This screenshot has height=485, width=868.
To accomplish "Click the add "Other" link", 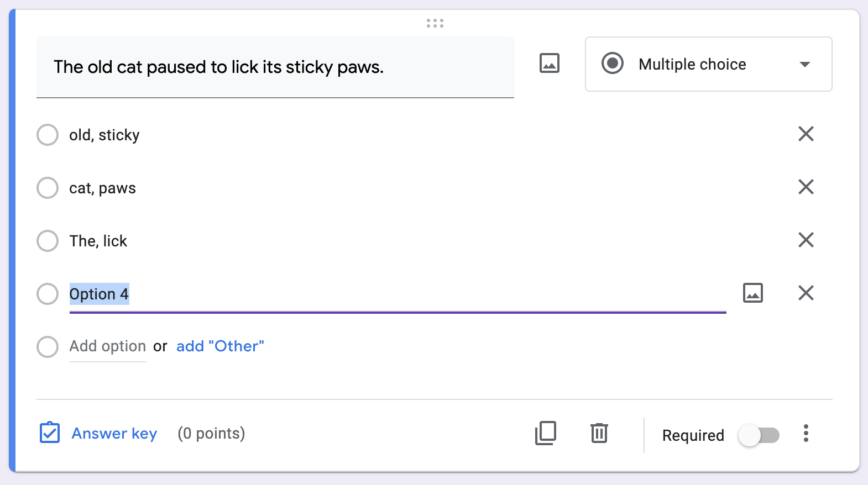I will pyautogui.click(x=219, y=346).
